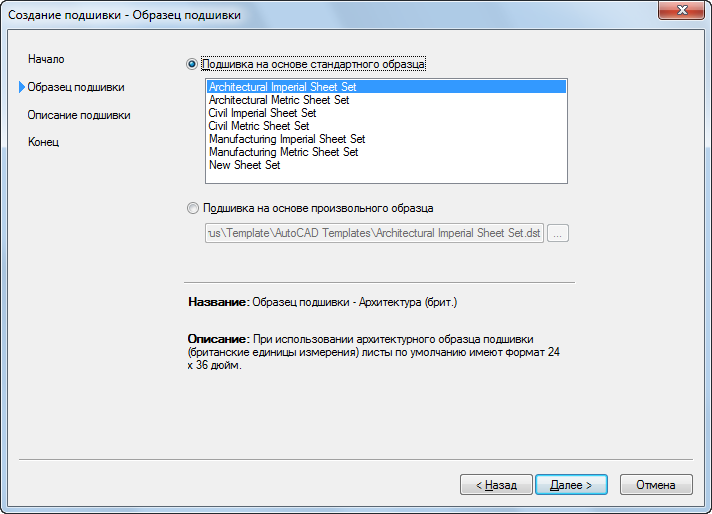The width and height of the screenshot is (712, 514).
Task: Continue with the Далее button
Action: pos(571,485)
